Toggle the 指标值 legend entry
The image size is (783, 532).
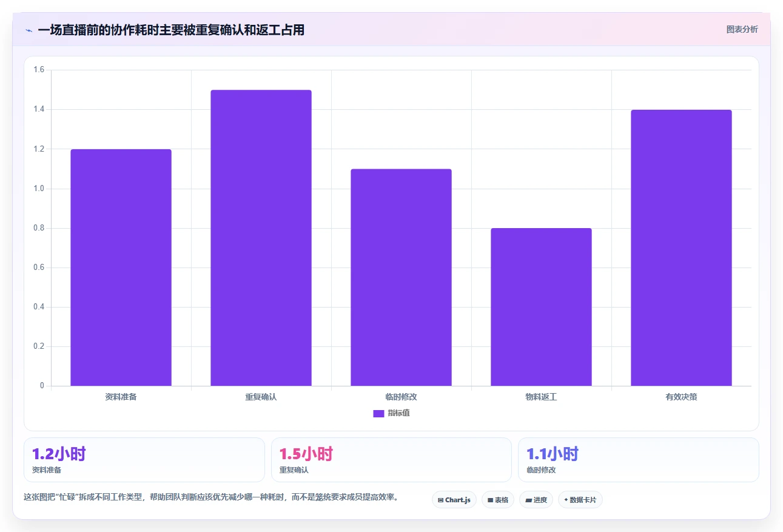391,413
